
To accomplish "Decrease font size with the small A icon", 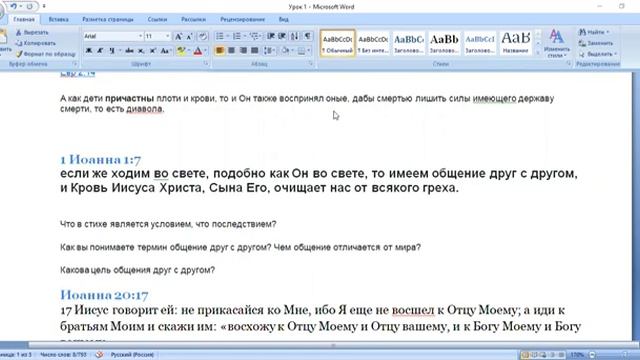I will point(189,36).
